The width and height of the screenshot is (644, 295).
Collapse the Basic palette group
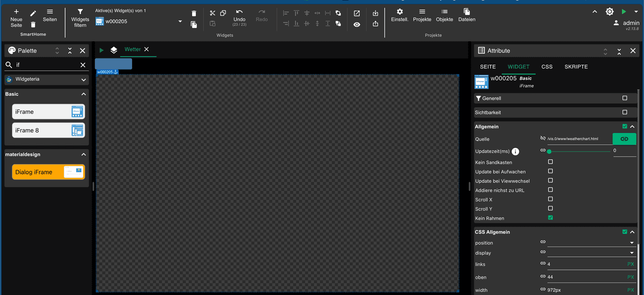(x=83, y=94)
